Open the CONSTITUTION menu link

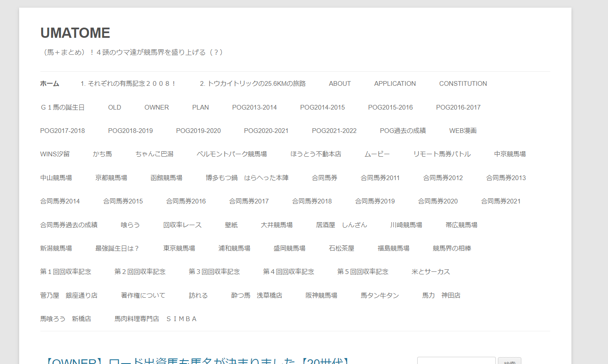click(x=463, y=84)
